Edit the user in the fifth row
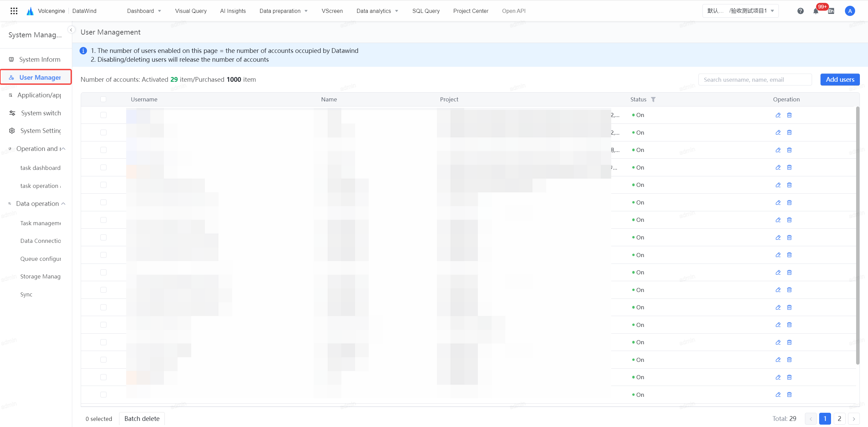This screenshot has width=868, height=427. point(778,185)
